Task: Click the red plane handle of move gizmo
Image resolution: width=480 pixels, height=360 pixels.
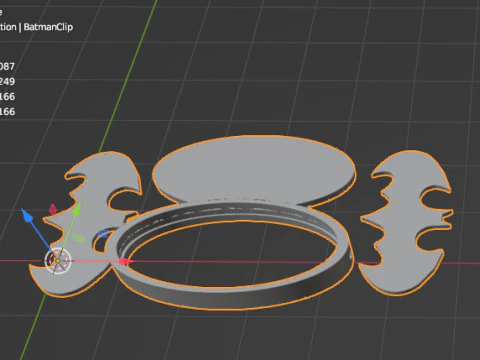Action: (x=53, y=209)
